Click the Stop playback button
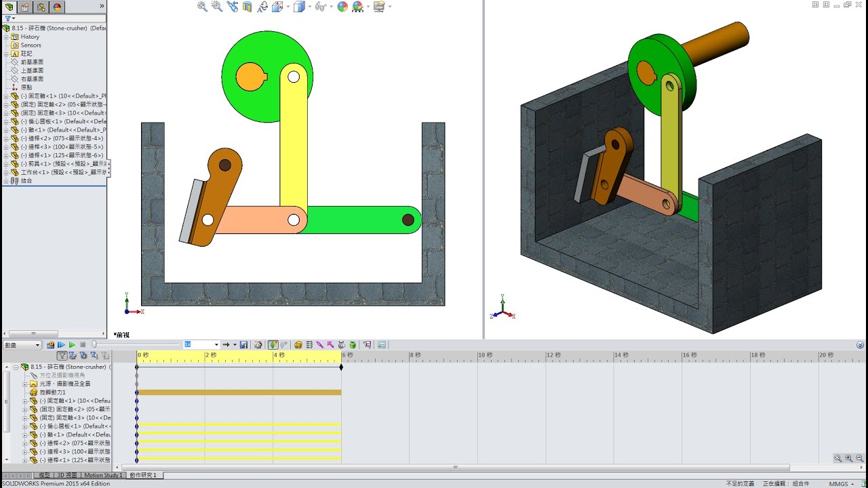Image resolution: width=868 pixels, height=488 pixels. [83, 345]
